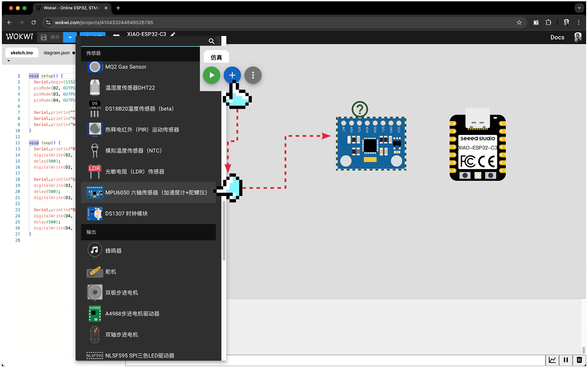Open user profile avatar in Wokwi header

(x=578, y=37)
